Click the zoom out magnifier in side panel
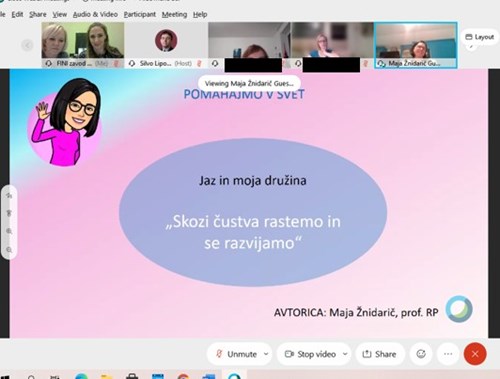 tap(9, 249)
